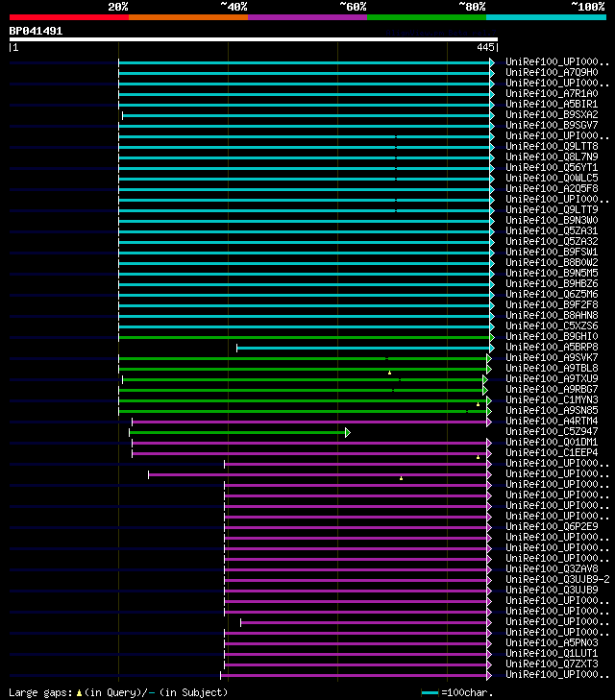Select the UniRef100_Q9LTT9 label
The image size is (615, 700).
coord(552,209)
